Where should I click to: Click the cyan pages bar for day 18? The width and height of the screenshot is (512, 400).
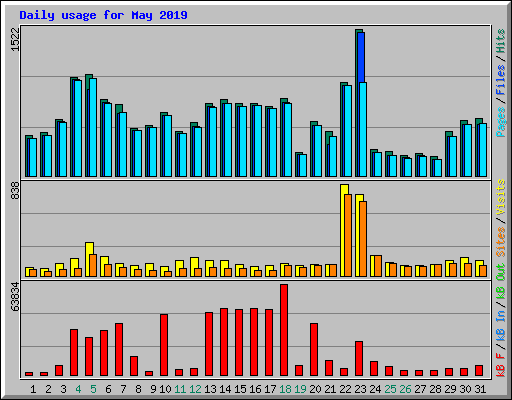click(288, 140)
